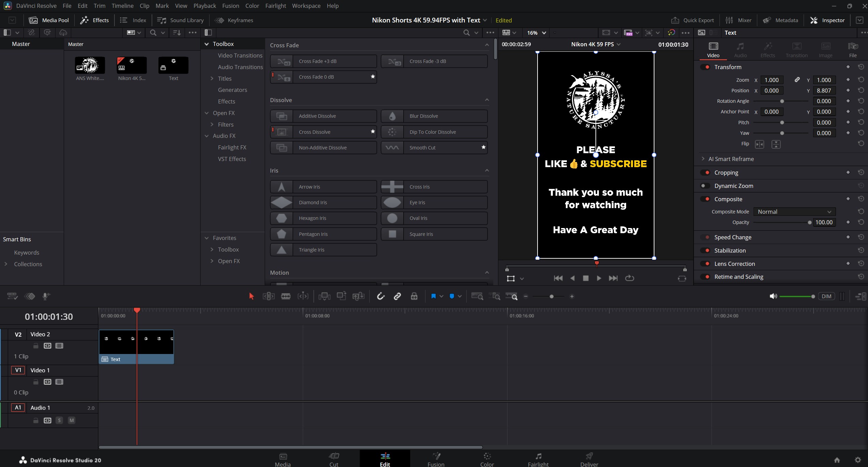Open the Playback menu

205,6
